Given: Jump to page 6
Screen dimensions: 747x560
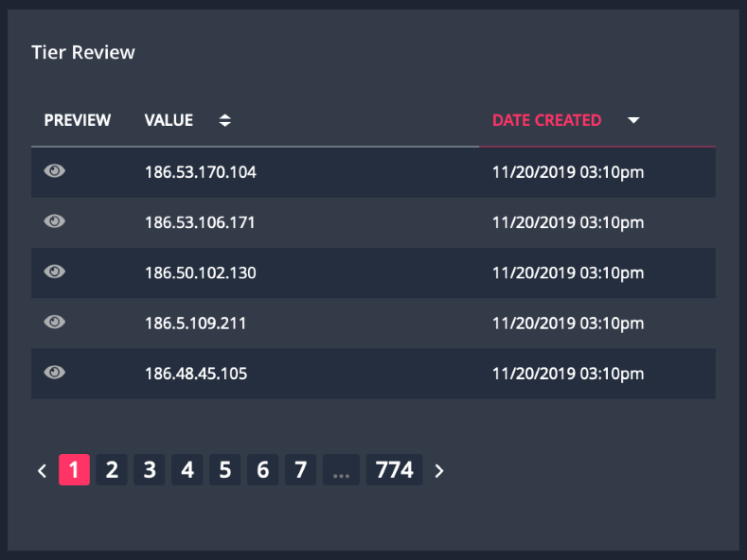Looking at the screenshot, I should (x=263, y=470).
